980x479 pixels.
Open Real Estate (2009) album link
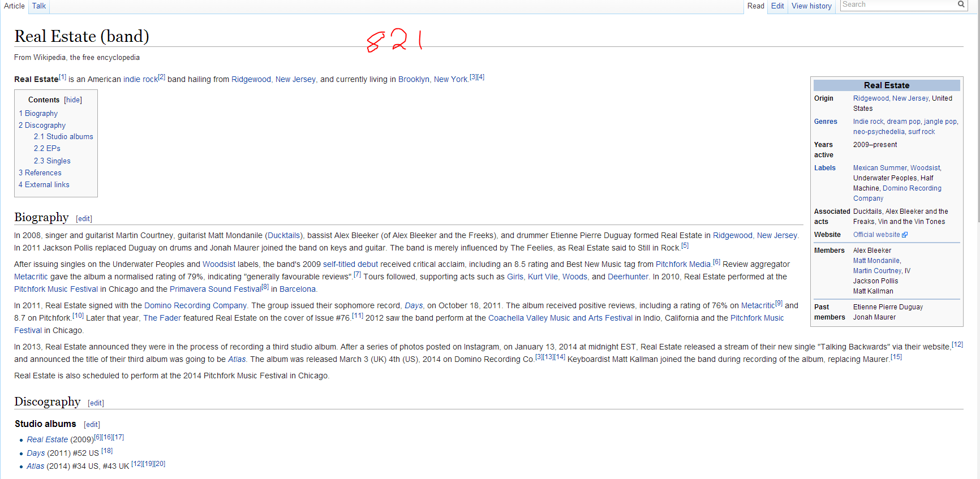coord(48,439)
